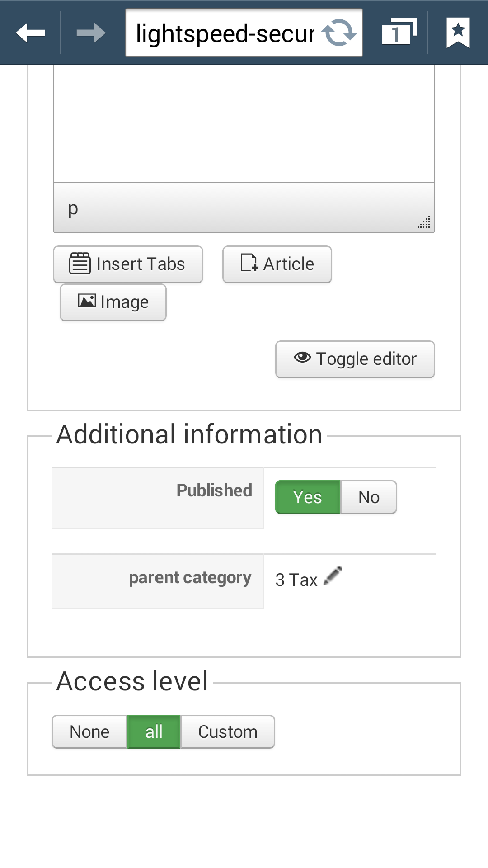This screenshot has width=488, height=868.
Task: Set Published to Yes
Action: pyautogui.click(x=307, y=497)
